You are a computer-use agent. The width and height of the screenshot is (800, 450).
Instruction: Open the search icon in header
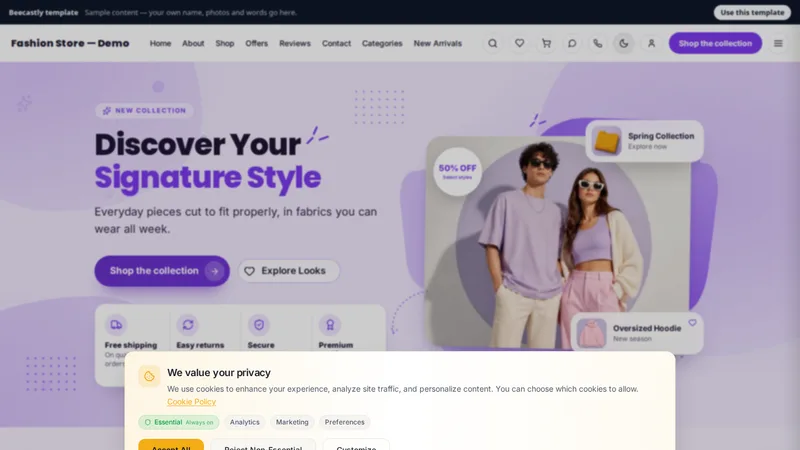(492, 43)
